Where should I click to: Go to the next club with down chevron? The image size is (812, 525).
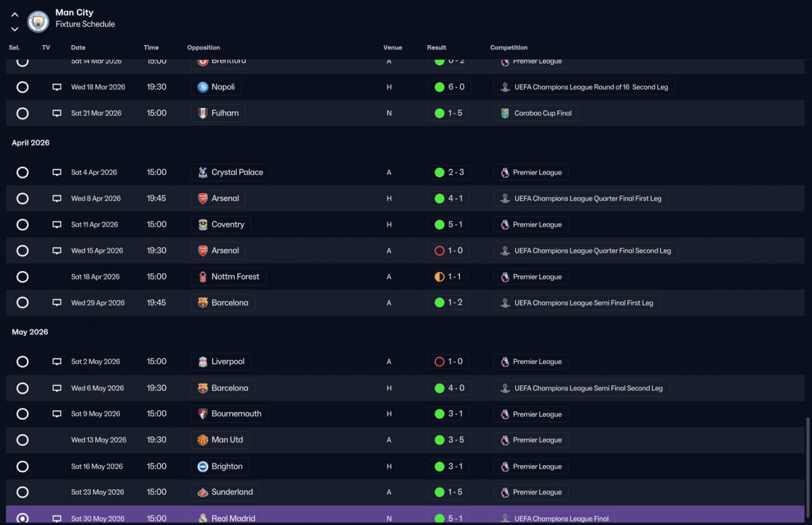click(15, 29)
